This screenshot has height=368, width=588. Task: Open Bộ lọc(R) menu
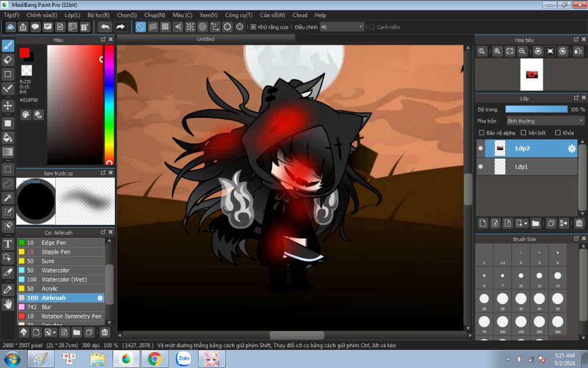99,15
